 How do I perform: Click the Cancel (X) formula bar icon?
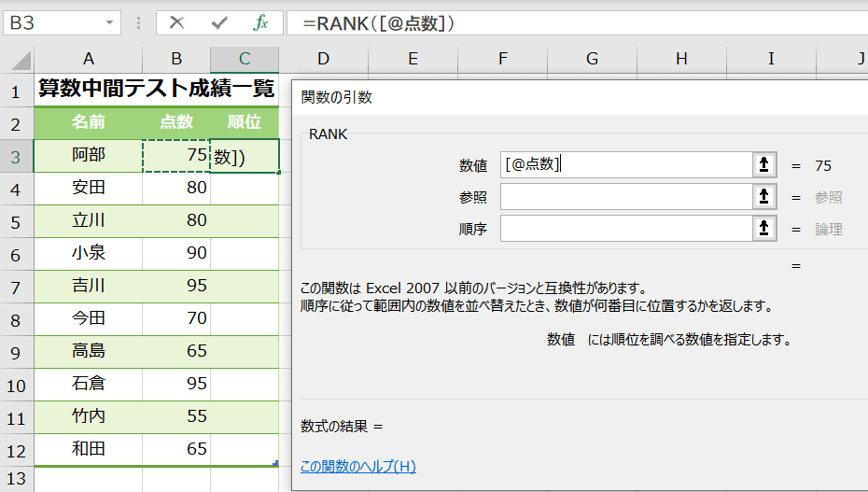176,23
